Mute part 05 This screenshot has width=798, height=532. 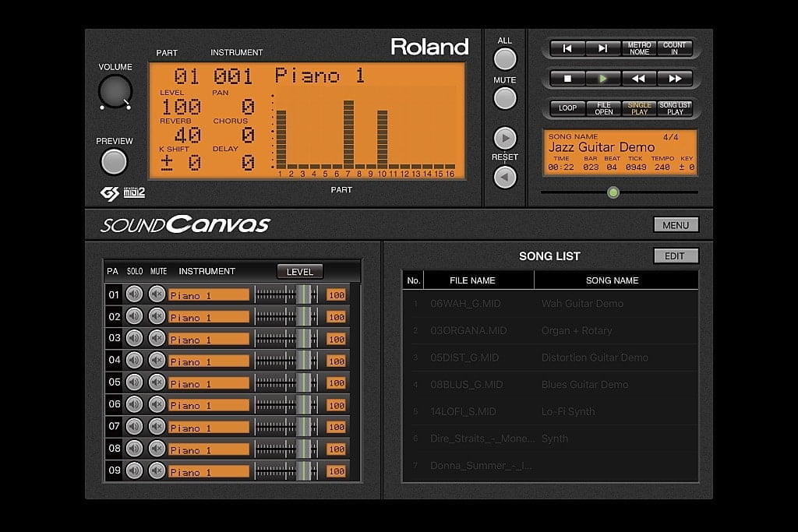pyautogui.click(x=157, y=382)
